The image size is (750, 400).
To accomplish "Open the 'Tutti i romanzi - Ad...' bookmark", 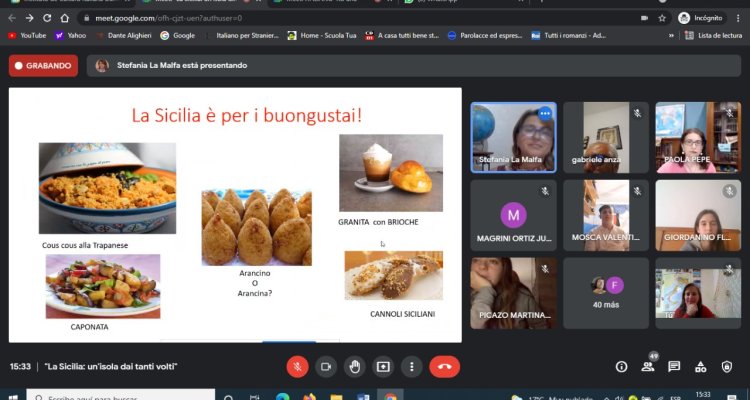I will (569, 35).
